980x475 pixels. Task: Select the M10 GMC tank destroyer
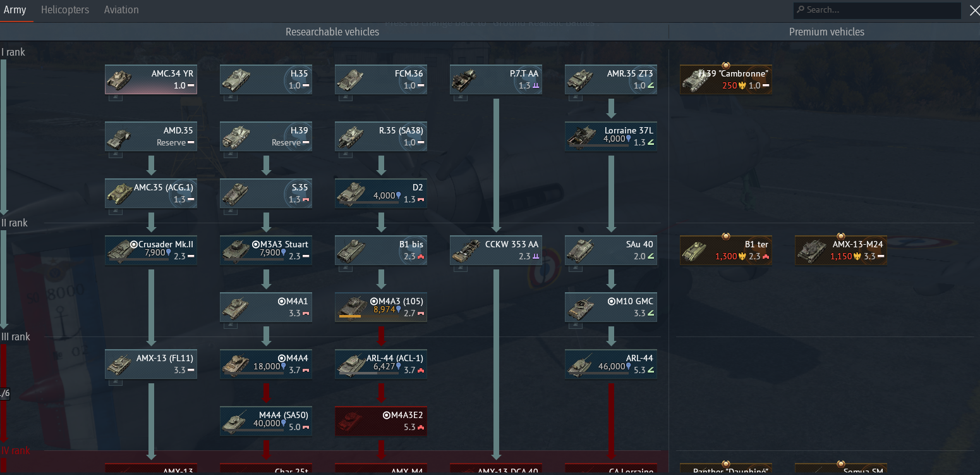coord(611,307)
